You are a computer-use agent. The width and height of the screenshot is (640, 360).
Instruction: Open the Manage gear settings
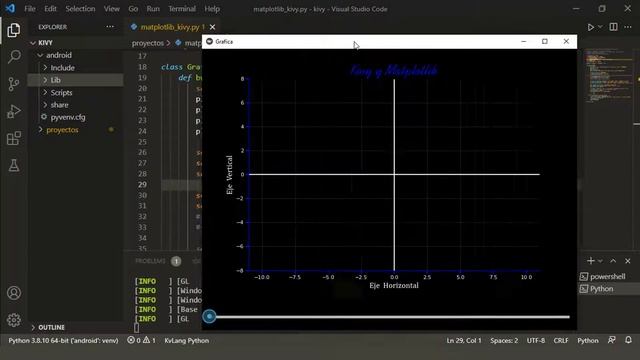13,320
